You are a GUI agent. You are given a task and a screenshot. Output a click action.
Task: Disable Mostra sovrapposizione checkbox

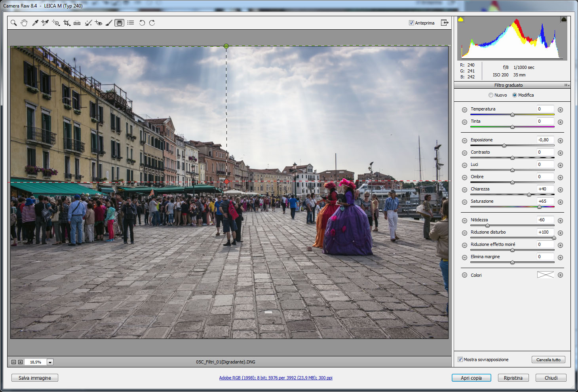click(460, 360)
